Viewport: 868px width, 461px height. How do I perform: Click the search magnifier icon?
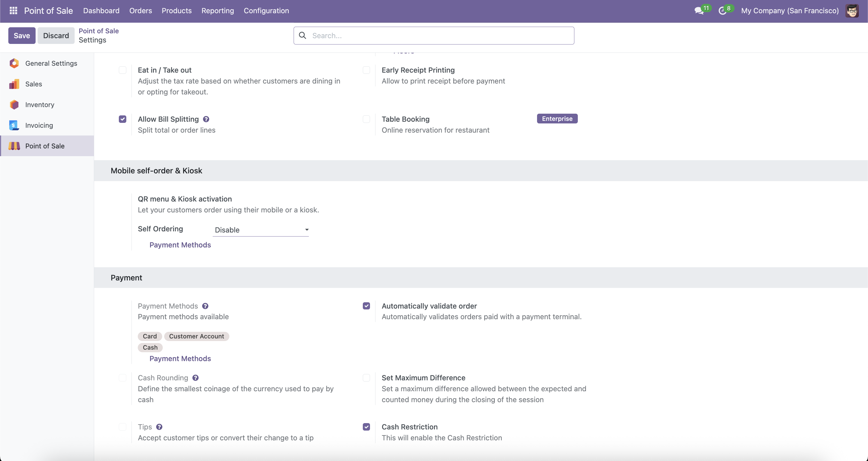tap(303, 35)
